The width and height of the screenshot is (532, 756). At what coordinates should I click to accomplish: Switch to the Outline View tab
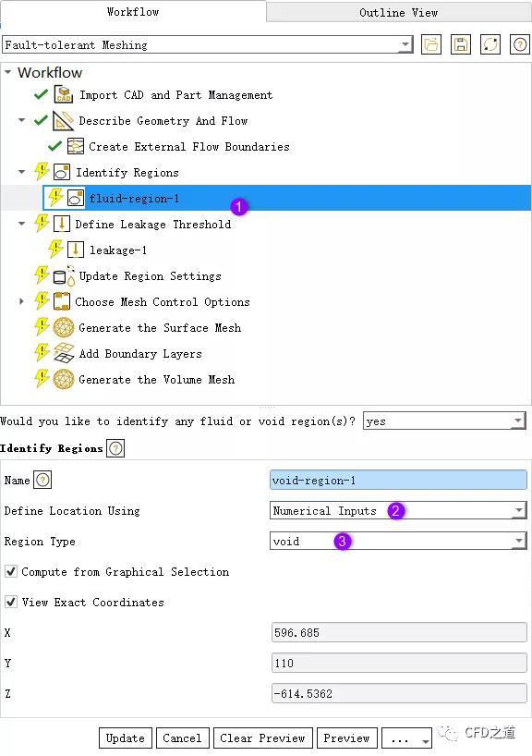pyautogui.click(x=398, y=13)
